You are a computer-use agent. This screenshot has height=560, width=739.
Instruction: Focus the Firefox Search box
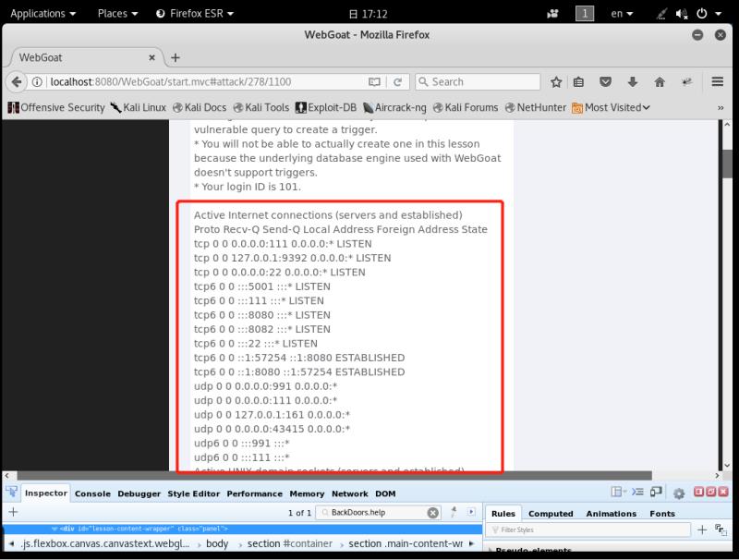[x=478, y=82]
